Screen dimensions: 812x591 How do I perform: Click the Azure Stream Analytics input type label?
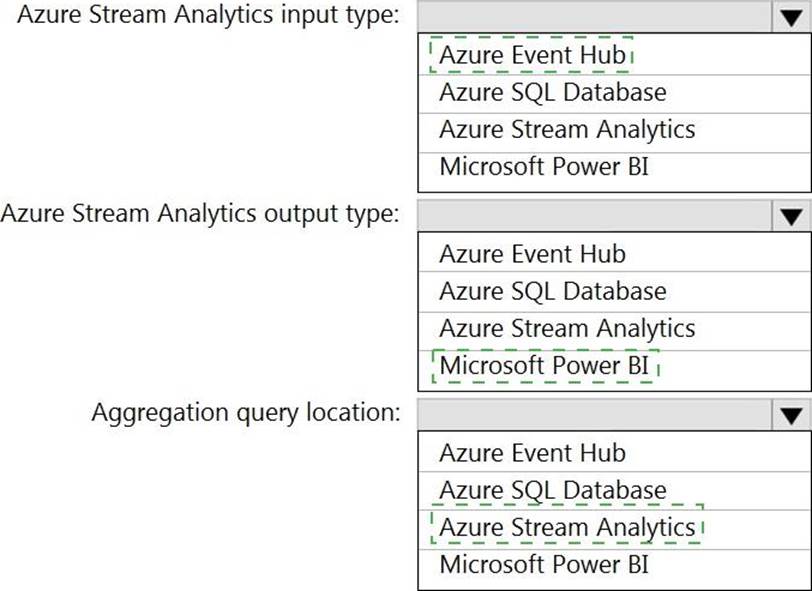pos(207,16)
